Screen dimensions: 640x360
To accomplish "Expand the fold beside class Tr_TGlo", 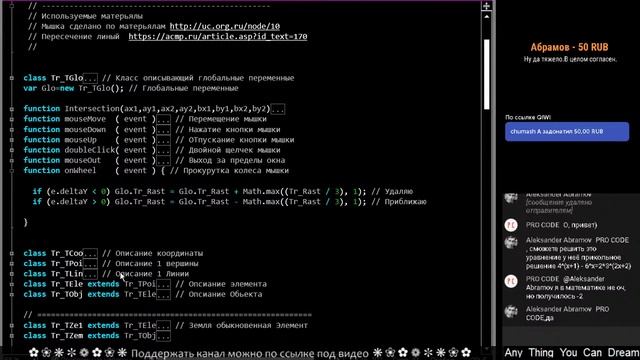I will 12,78.
